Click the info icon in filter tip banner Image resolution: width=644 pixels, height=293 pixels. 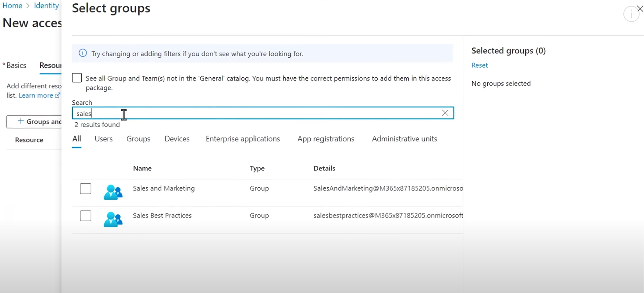click(x=83, y=53)
